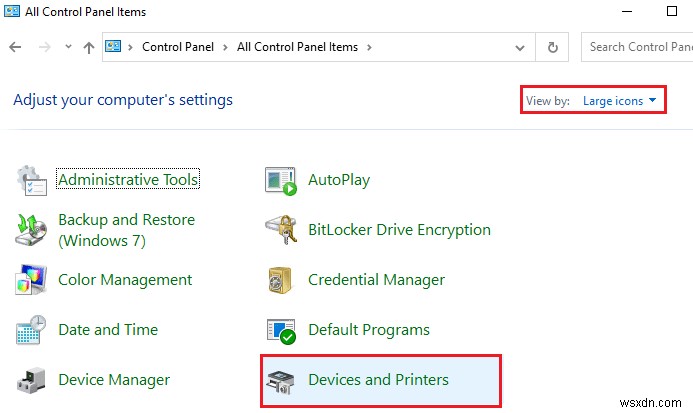Click Control Panel icon in address bar
This screenshot has height=413, width=693.
[x=113, y=46]
